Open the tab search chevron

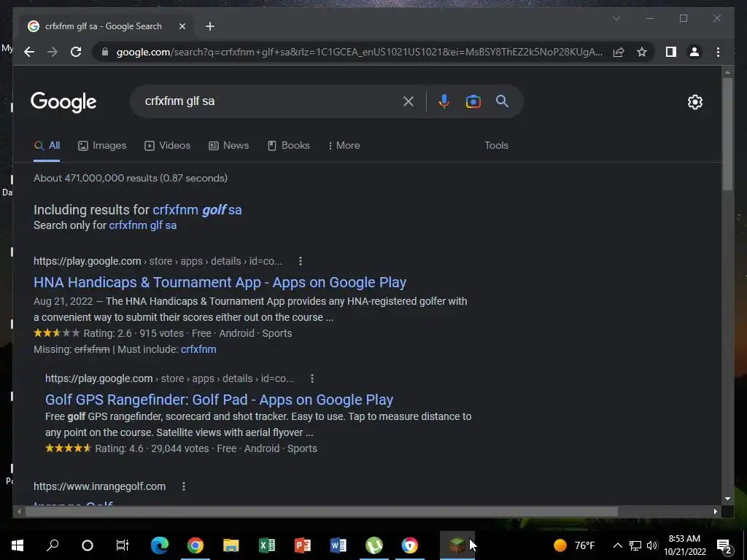[616, 18]
